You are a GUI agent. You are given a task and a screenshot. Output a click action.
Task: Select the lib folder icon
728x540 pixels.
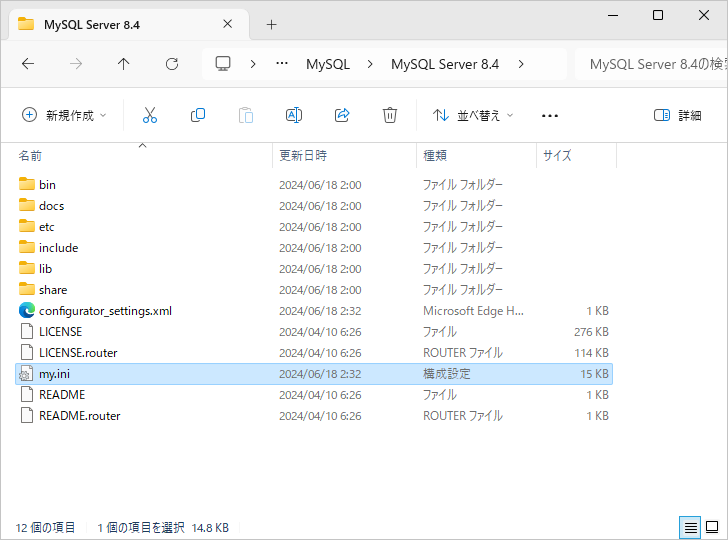(27, 268)
